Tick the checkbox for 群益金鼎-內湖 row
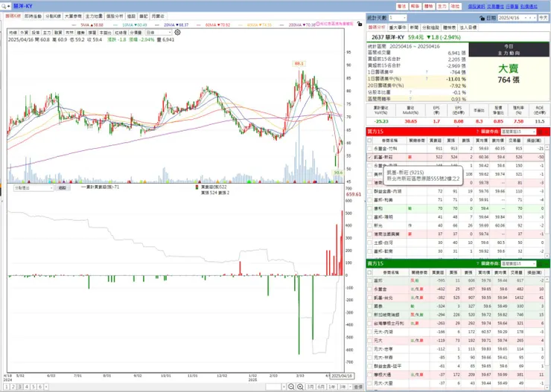The height and width of the screenshot is (392, 551). click(369, 191)
